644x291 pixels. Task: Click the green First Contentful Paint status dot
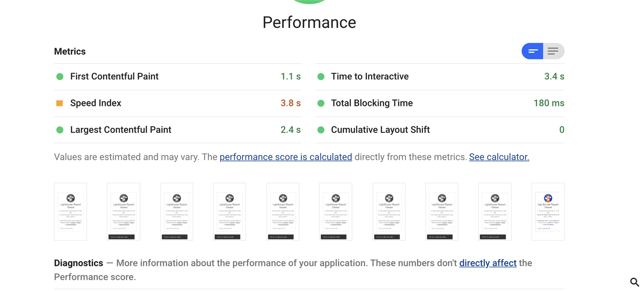tap(60, 77)
